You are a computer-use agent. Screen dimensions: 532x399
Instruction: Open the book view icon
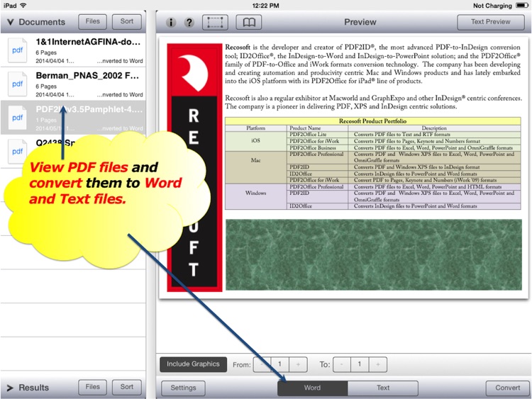[x=249, y=23]
